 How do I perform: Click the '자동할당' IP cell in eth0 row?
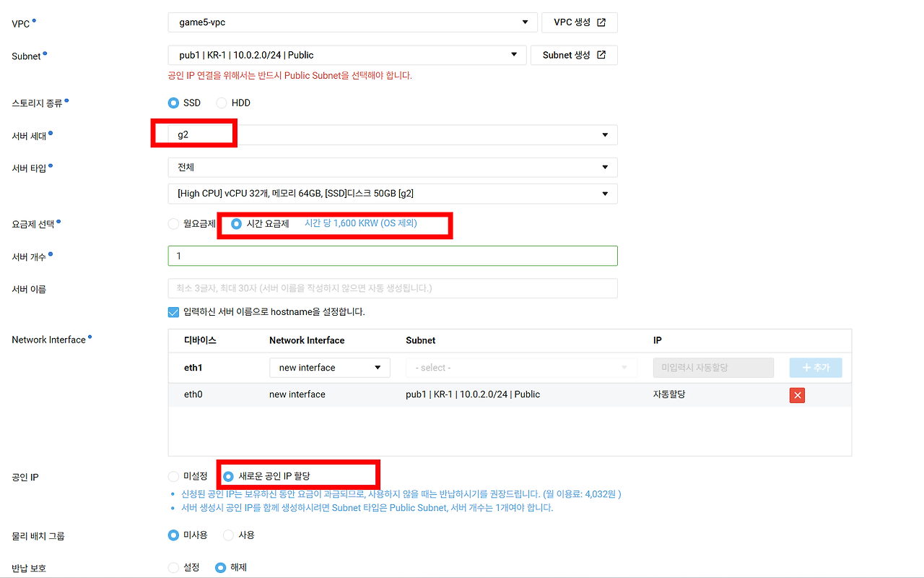pyautogui.click(x=669, y=394)
